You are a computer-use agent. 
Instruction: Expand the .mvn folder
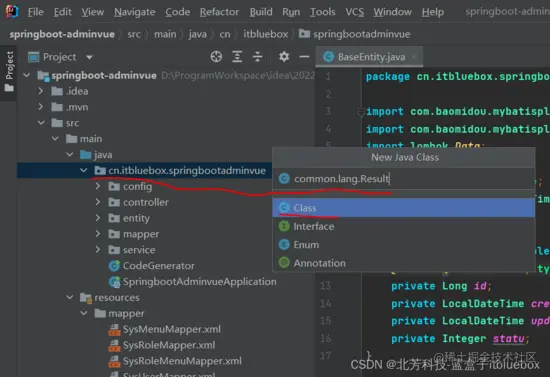(x=41, y=107)
